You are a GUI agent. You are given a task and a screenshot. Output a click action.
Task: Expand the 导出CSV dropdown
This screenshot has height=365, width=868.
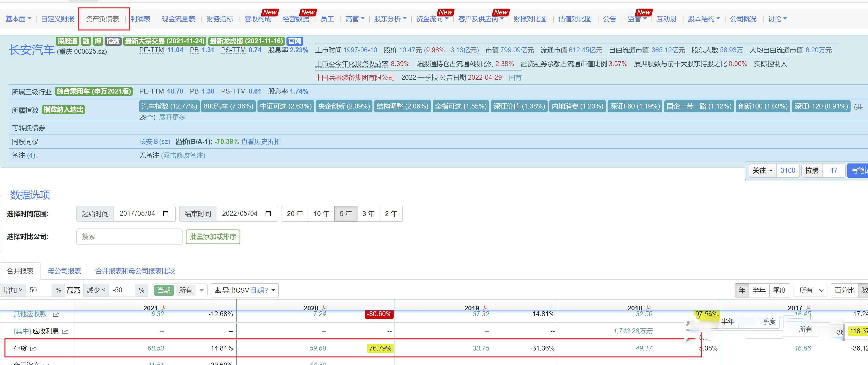273,290
